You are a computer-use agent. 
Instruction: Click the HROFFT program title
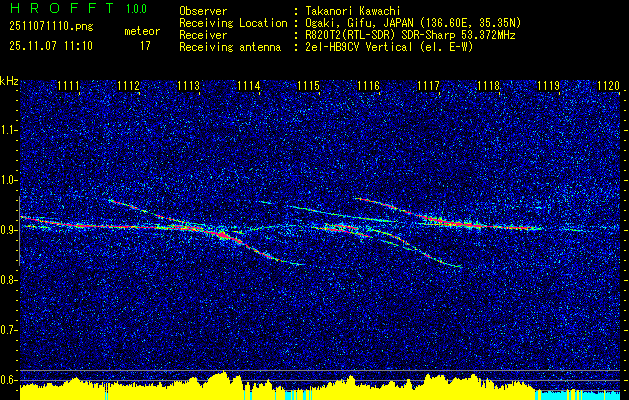pyautogui.click(x=63, y=8)
